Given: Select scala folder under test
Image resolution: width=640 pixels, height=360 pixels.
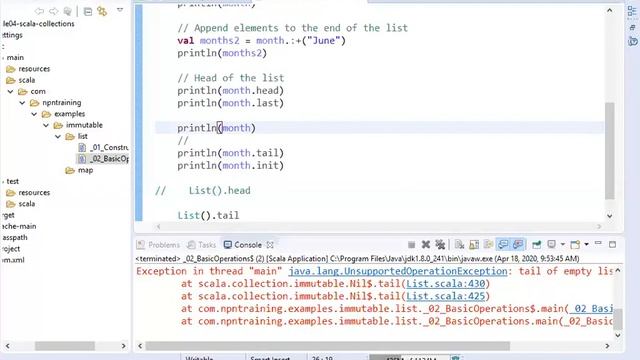Looking at the screenshot, I should [21, 204].
